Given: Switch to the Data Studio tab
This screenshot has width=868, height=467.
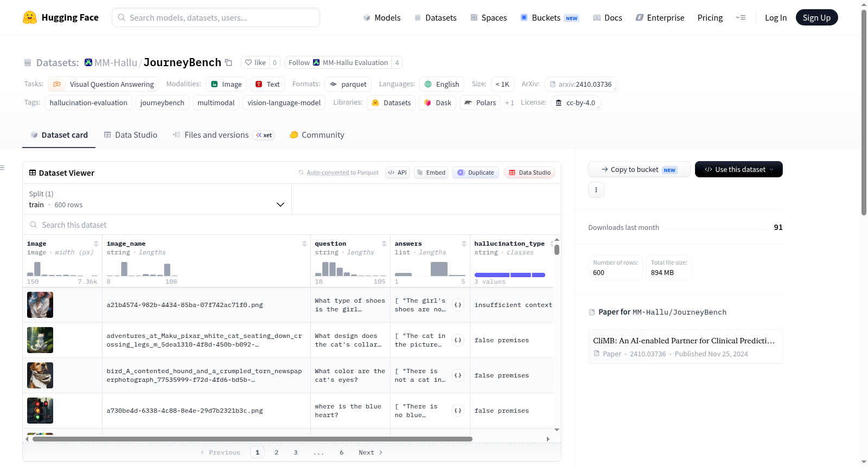Looking at the screenshot, I should (x=130, y=135).
